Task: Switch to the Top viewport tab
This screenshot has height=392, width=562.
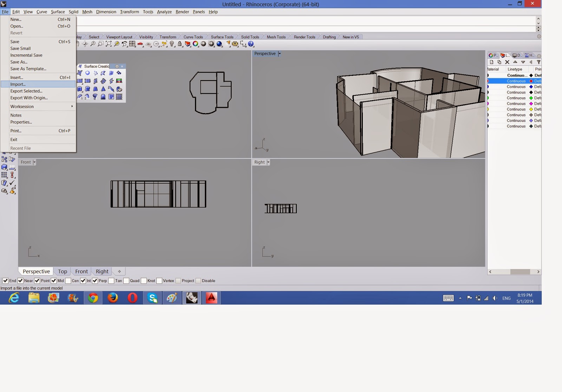Action: click(x=63, y=272)
